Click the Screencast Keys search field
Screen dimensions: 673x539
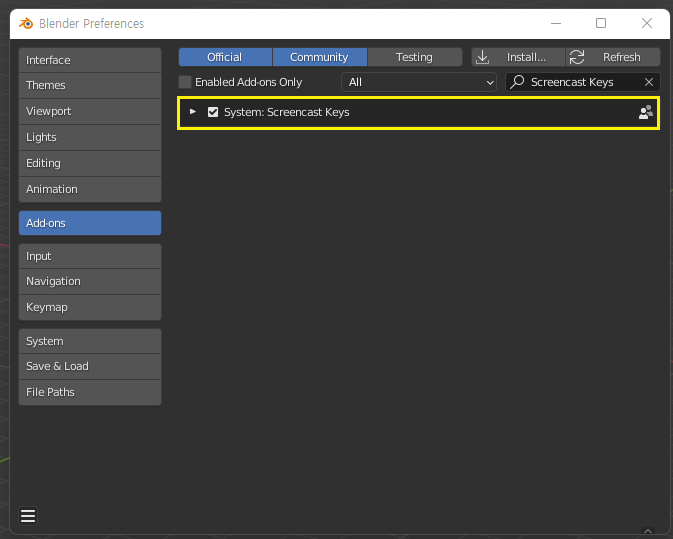tap(583, 82)
